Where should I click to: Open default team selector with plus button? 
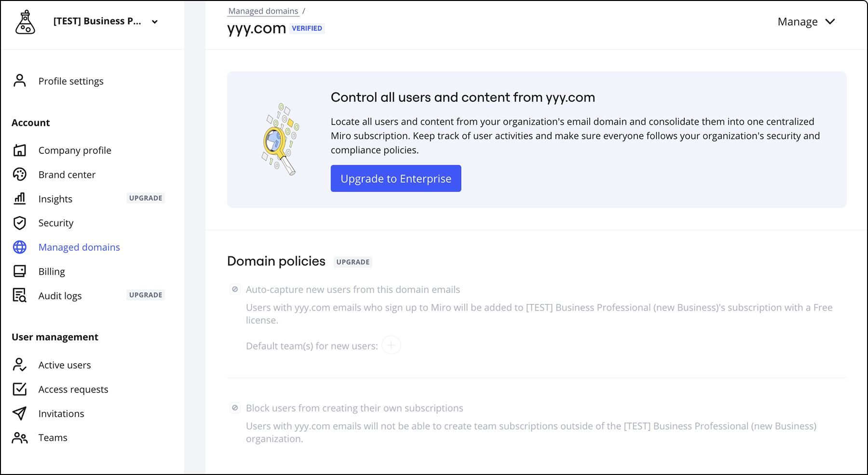coord(391,345)
